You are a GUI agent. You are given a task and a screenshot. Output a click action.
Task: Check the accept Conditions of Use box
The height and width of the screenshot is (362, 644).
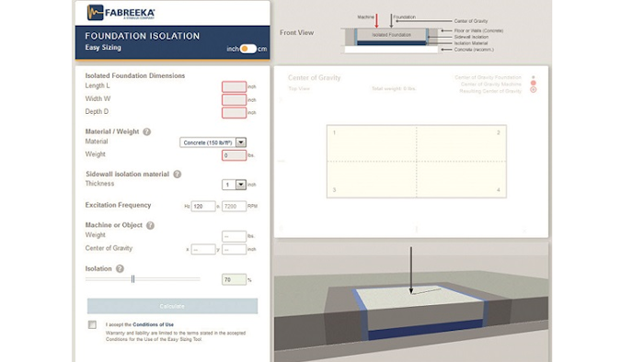click(x=92, y=324)
